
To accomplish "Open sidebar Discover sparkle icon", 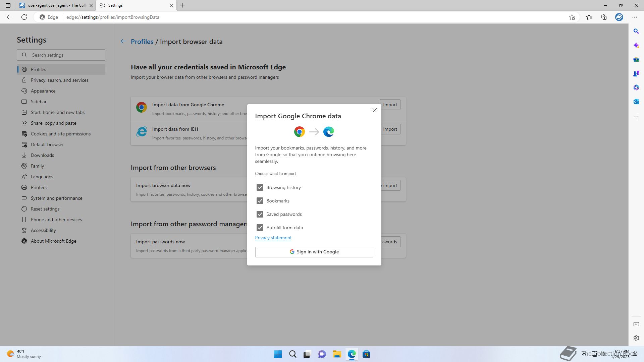I will (636, 45).
